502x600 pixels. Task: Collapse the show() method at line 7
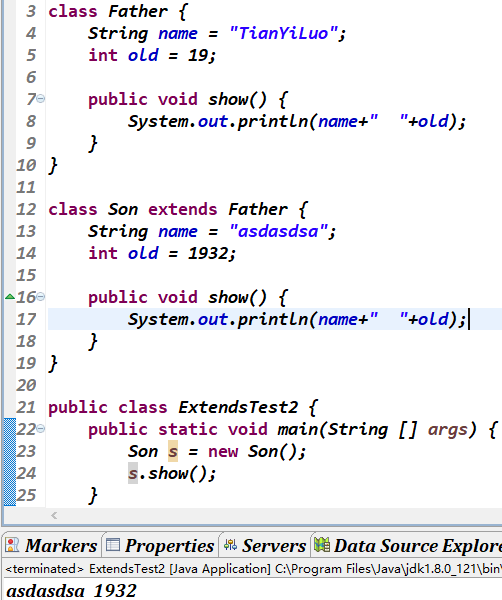(41, 99)
